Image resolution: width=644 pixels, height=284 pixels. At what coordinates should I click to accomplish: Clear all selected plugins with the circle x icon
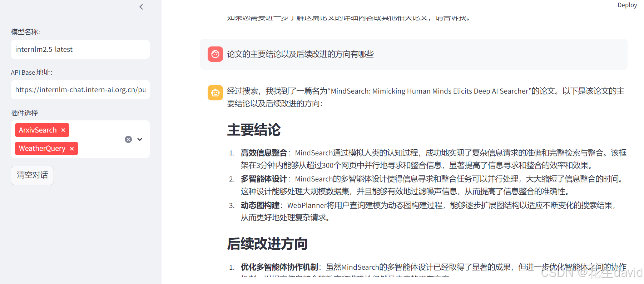(128, 139)
